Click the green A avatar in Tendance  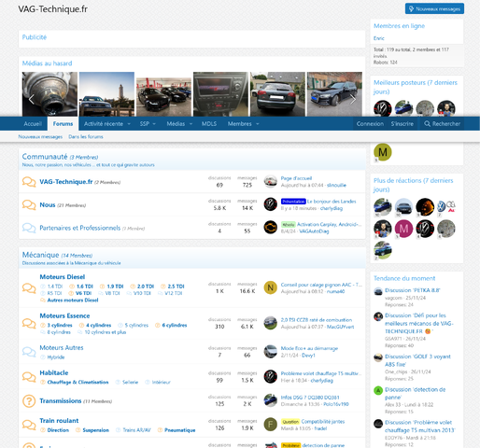(x=378, y=390)
